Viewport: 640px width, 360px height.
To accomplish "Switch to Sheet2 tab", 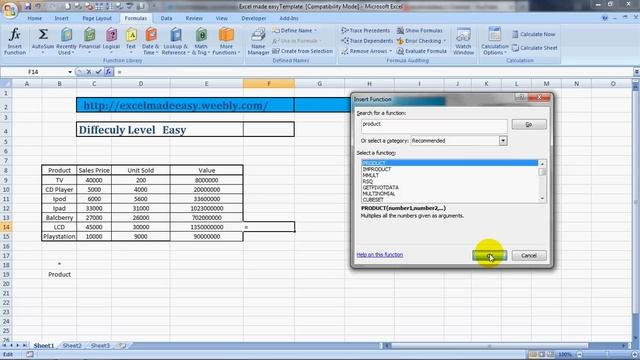I will coord(72,346).
